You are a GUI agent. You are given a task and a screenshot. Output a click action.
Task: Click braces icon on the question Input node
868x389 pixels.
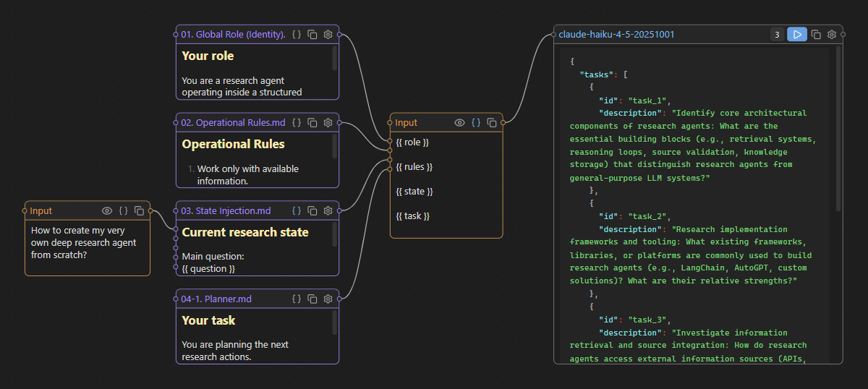click(123, 210)
